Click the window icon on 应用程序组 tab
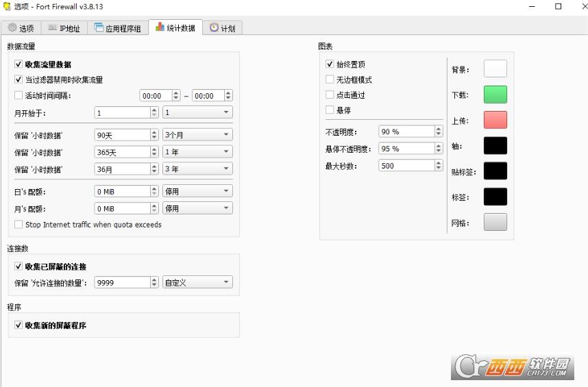The image size is (588, 387). [99, 27]
